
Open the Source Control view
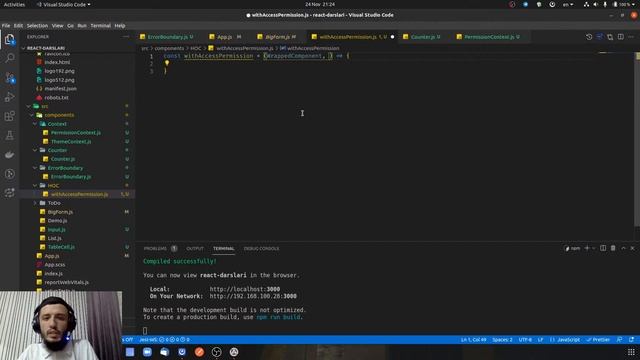9,78
